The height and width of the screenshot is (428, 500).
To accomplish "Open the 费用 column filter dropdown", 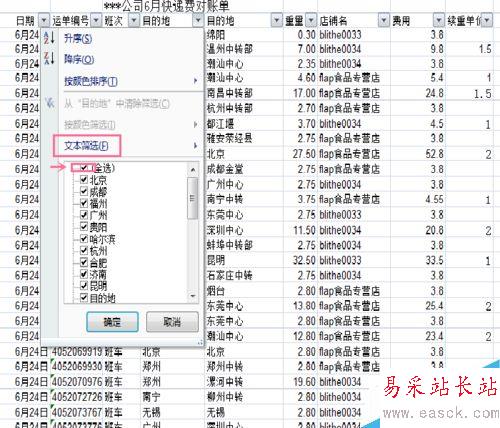I will coord(439,21).
